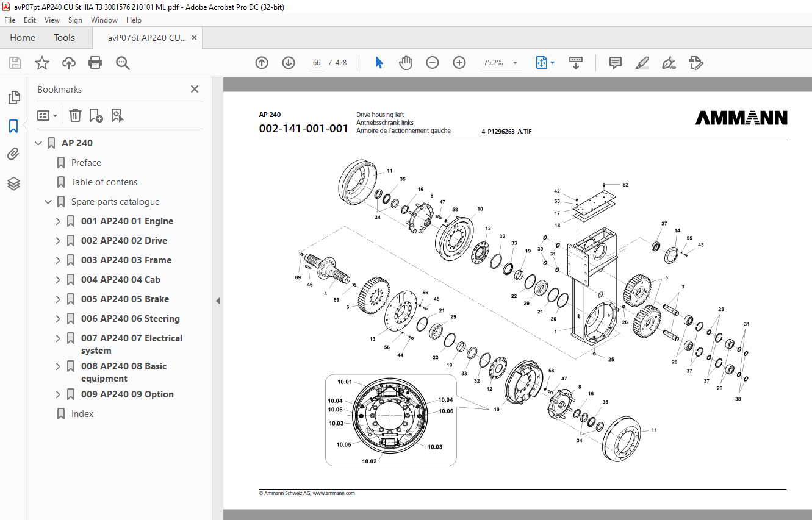812x520 pixels.
Task: Click the Drive housing left title
Action: tap(380, 115)
